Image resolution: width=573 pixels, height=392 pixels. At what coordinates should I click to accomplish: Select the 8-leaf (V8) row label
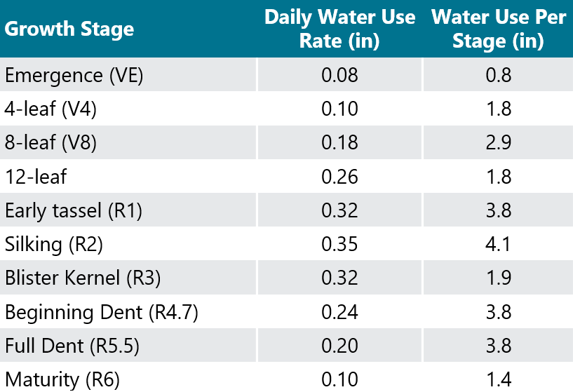tap(50, 142)
